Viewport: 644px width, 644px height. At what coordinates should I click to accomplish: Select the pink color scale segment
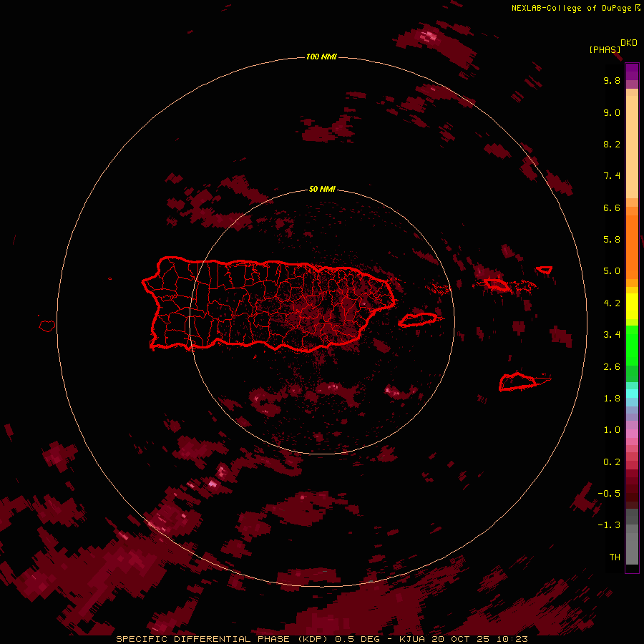click(x=632, y=434)
